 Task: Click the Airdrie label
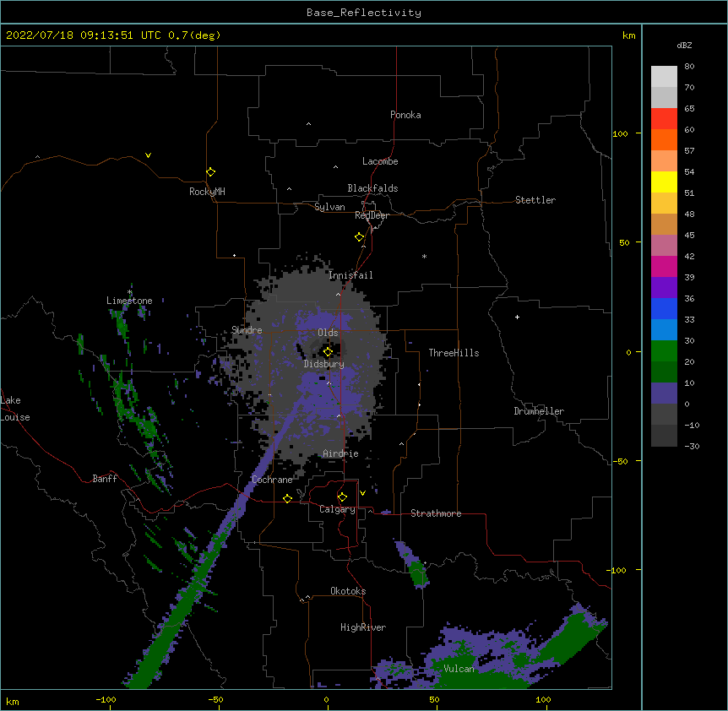pyautogui.click(x=340, y=453)
